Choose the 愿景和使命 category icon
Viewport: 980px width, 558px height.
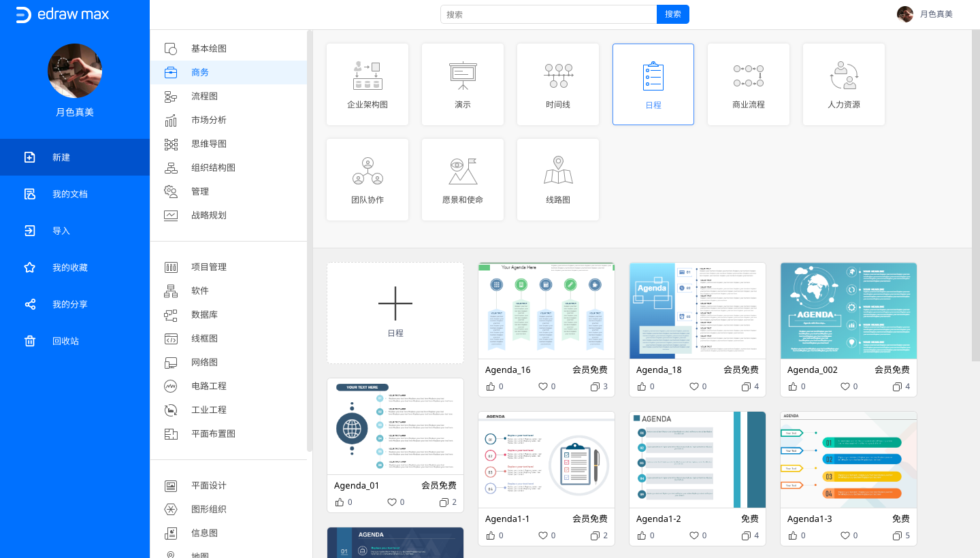coord(463,179)
